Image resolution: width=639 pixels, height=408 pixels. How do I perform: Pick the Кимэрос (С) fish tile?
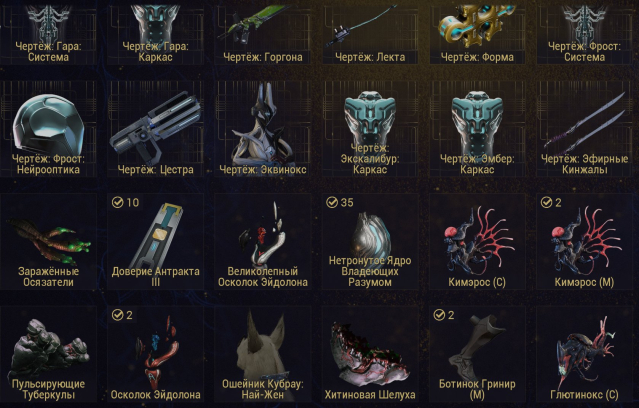tap(477, 241)
